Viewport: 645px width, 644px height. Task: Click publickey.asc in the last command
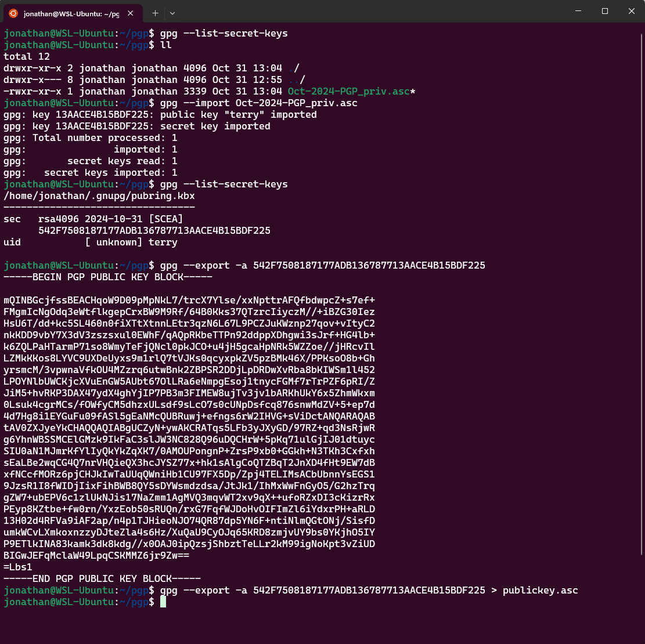[x=540, y=591]
